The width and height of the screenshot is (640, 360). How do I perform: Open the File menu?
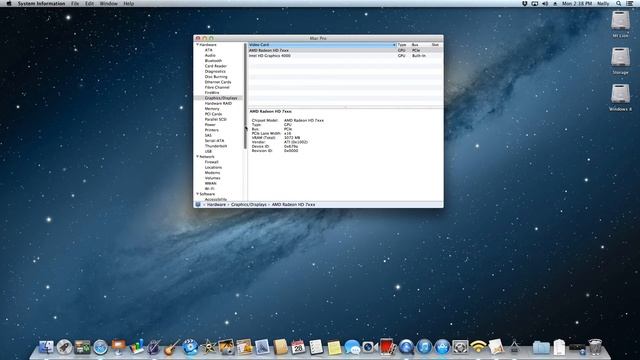75,4
